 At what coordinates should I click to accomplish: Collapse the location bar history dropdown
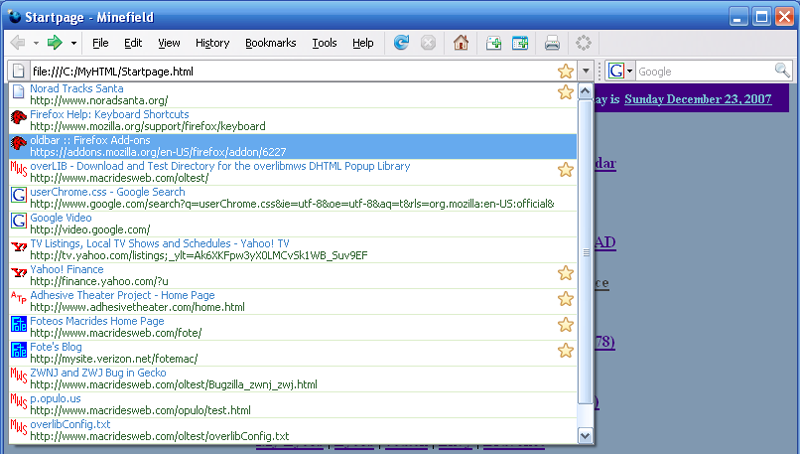pos(586,71)
